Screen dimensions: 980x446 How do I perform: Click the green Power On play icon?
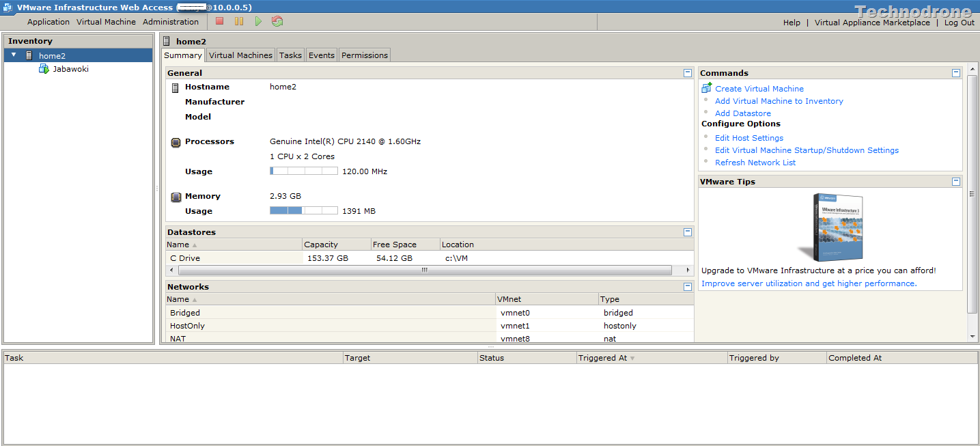click(x=258, y=21)
